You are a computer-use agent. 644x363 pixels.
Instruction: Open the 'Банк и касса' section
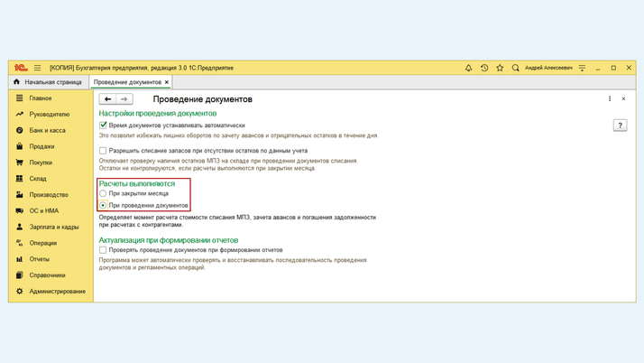pyautogui.click(x=47, y=130)
